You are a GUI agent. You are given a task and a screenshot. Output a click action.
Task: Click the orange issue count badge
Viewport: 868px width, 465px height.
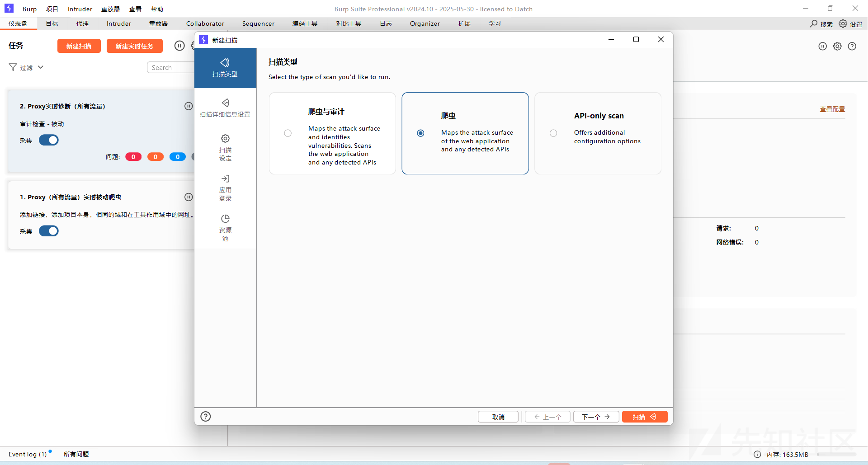coord(156,157)
